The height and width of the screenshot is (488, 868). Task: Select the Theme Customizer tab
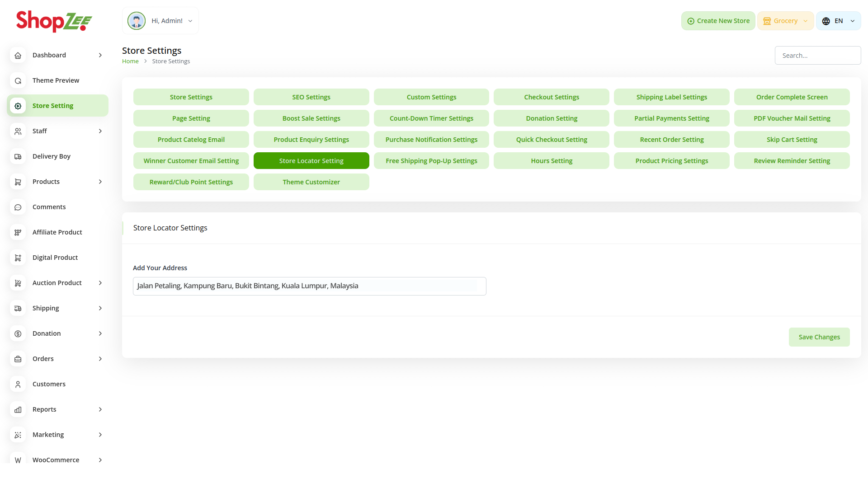click(x=311, y=182)
